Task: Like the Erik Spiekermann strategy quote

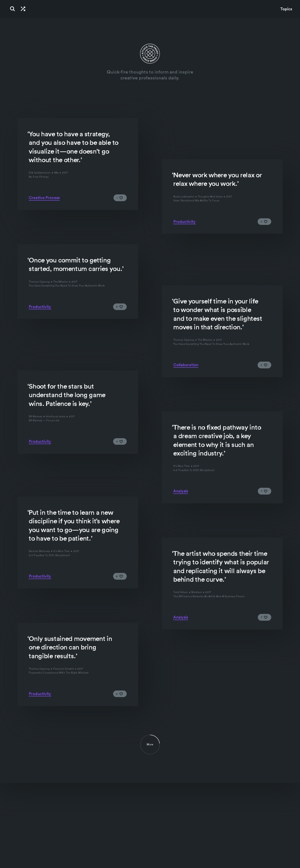Action: (x=120, y=198)
